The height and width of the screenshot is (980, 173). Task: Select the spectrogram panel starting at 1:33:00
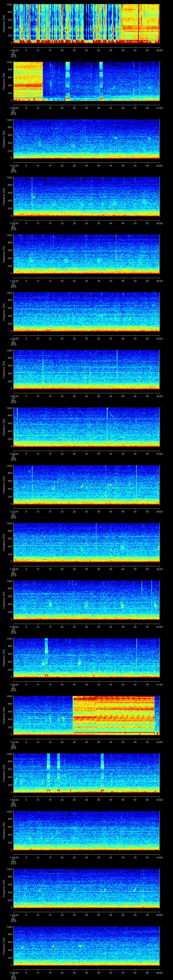tap(87, 255)
